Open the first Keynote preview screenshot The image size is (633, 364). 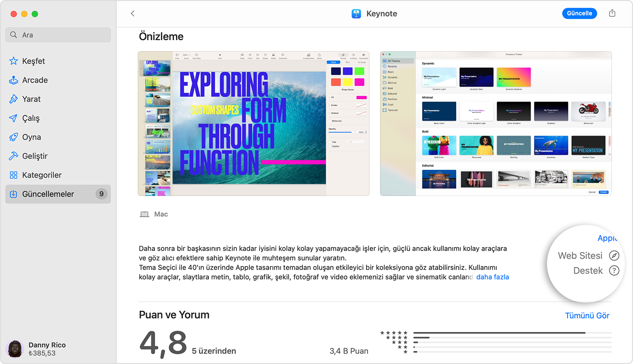point(254,123)
